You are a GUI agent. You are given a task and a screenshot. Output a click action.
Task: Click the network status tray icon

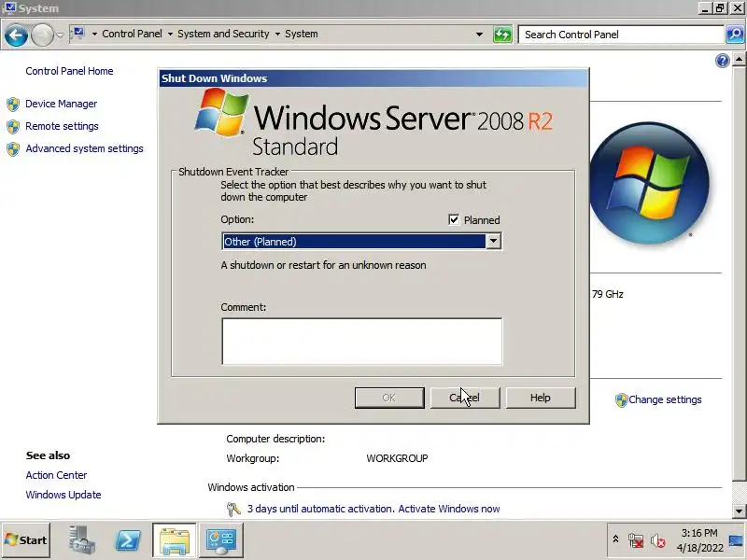[636, 540]
